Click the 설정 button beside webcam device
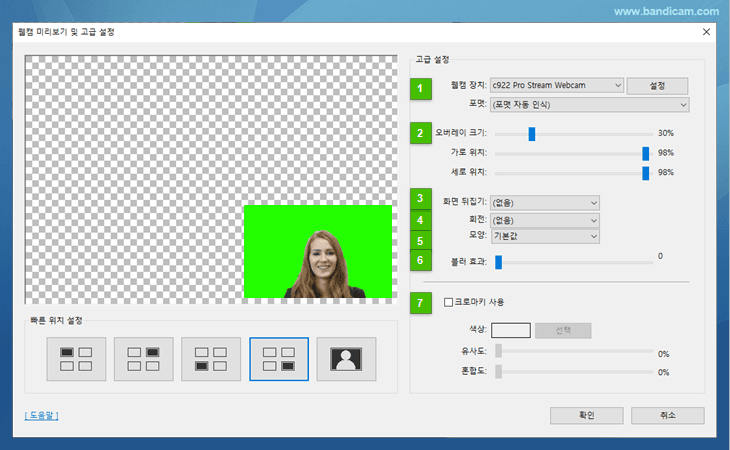 click(657, 86)
